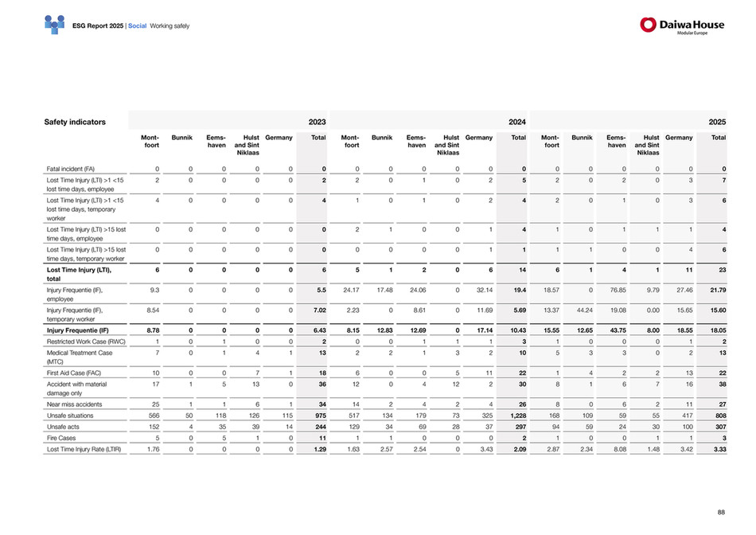Viewport: 756px width, 535px height.
Task: Click the Daiwa House Modular Europe wordmark
Action: [692, 26]
